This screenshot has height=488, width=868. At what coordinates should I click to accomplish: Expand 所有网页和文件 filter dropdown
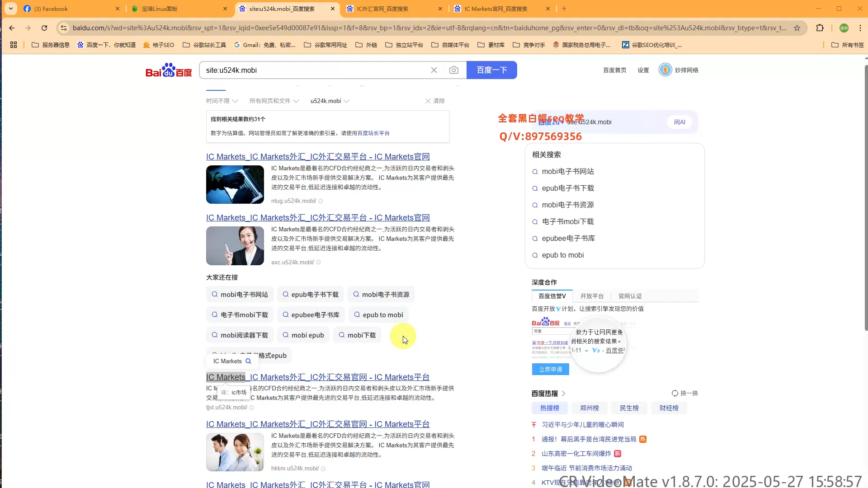click(x=274, y=101)
